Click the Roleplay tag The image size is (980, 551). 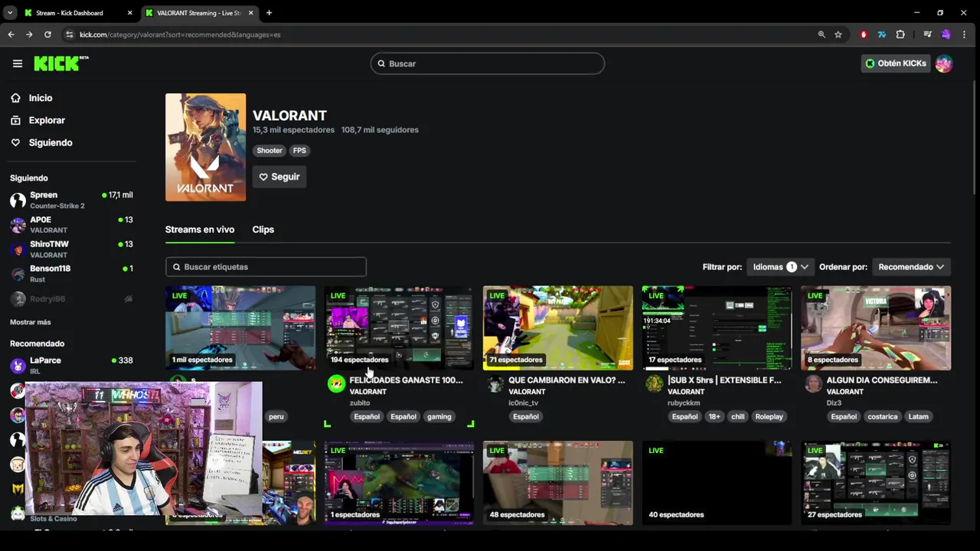tap(769, 416)
